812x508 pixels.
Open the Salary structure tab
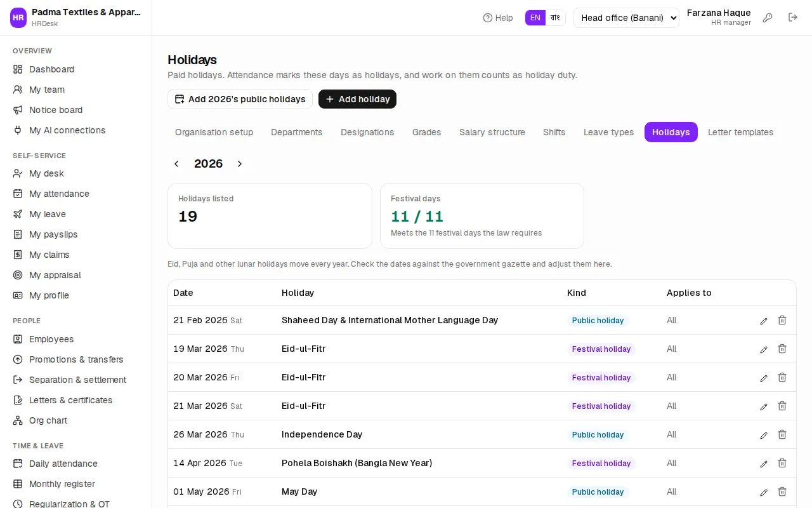tap(492, 132)
